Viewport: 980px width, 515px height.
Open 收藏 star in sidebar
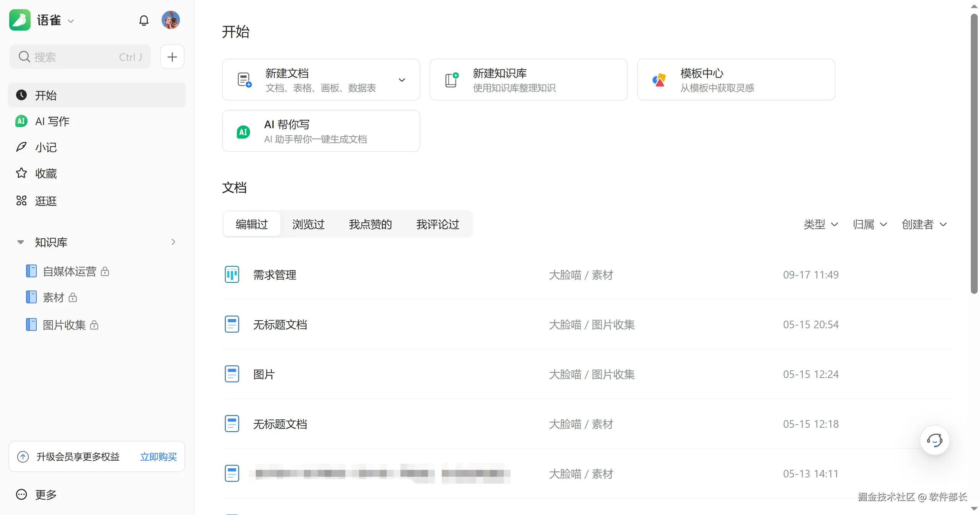22,173
